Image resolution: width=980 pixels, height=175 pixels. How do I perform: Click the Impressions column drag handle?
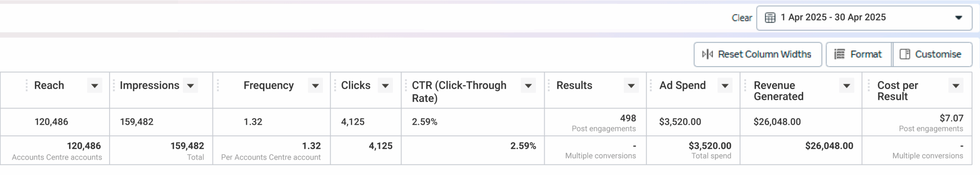(114, 86)
